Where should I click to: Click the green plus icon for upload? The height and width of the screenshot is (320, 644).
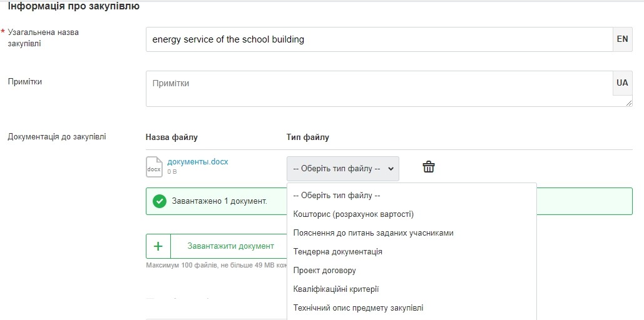click(x=158, y=246)
